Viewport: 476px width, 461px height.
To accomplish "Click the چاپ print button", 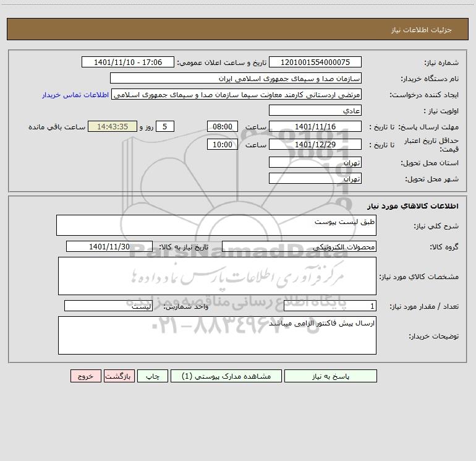I will [x=153, y=376].
